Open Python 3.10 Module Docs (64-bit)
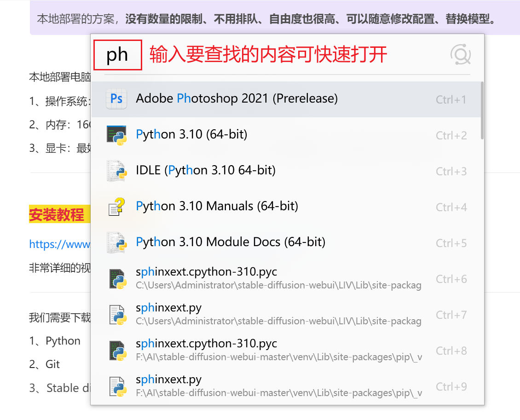520x420 pixels. (x=286, y=242)
